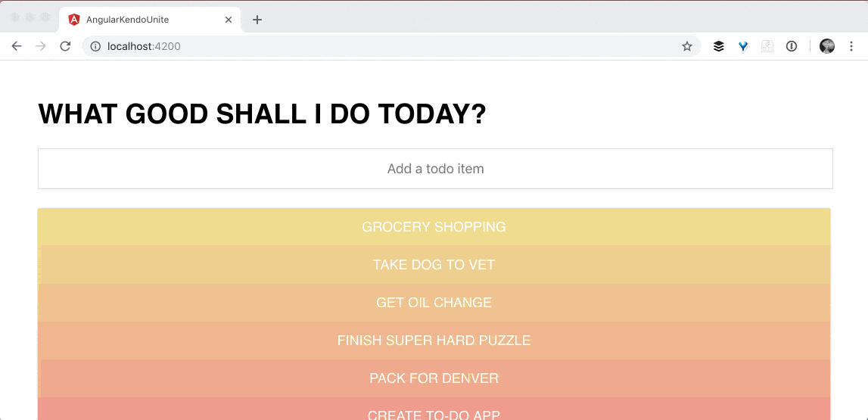Select the Pack for Denver todo
868x420 pixels.
[434, 378]
